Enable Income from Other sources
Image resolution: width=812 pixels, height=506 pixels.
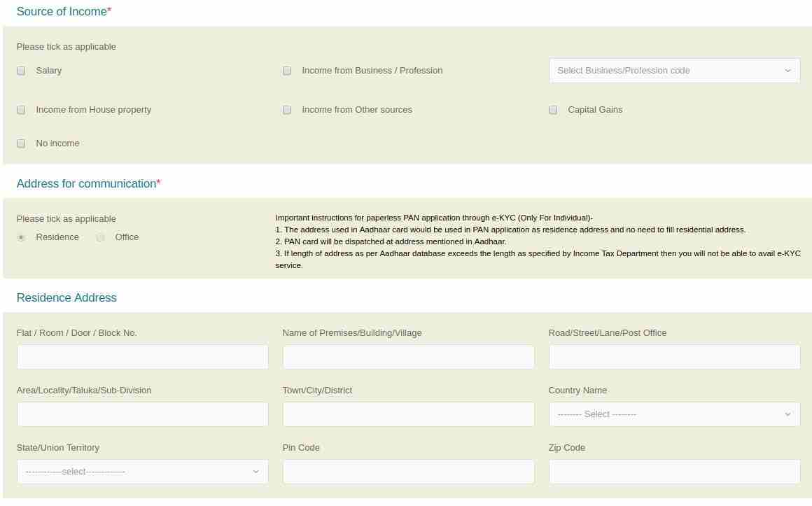pos(286,110)
